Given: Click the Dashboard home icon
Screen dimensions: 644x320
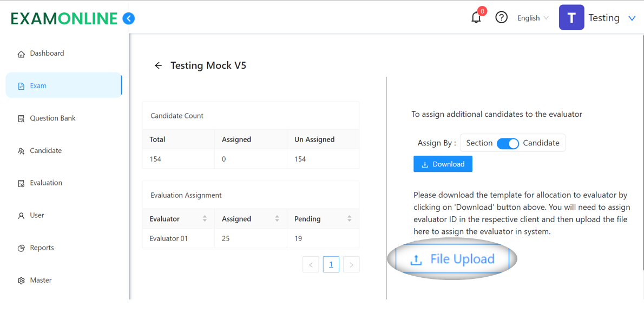Looking at the screenshot, I should point(21,54).
